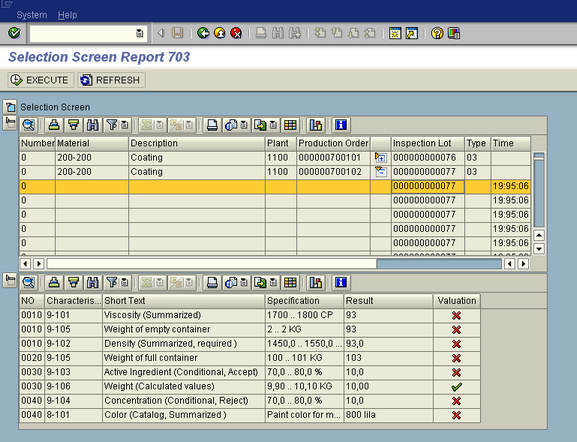Click the REFRESH button
577x442 pixels.
pyautogui.click(x=111, y=80)
